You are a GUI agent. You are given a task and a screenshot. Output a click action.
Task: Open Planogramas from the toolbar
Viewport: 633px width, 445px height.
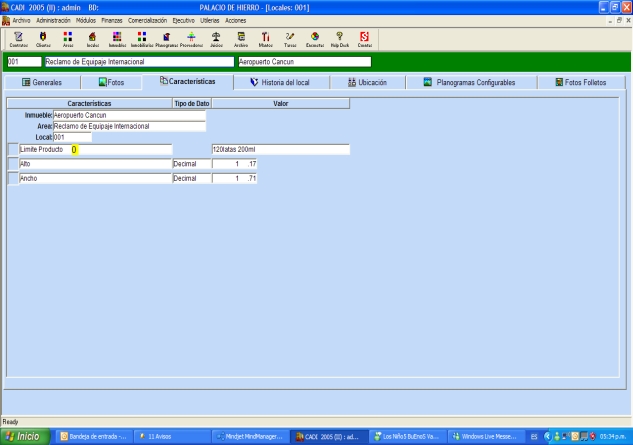click(x=166, y=39)
